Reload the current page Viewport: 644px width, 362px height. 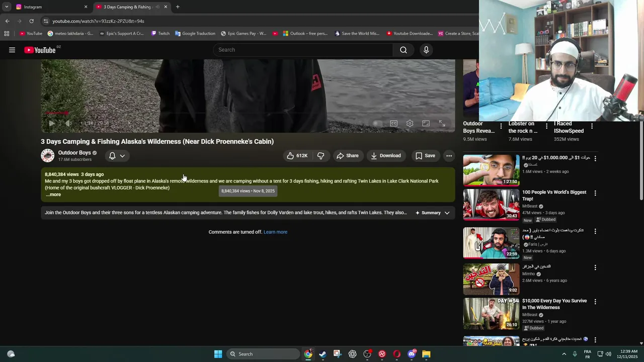[x=31, y=21]
